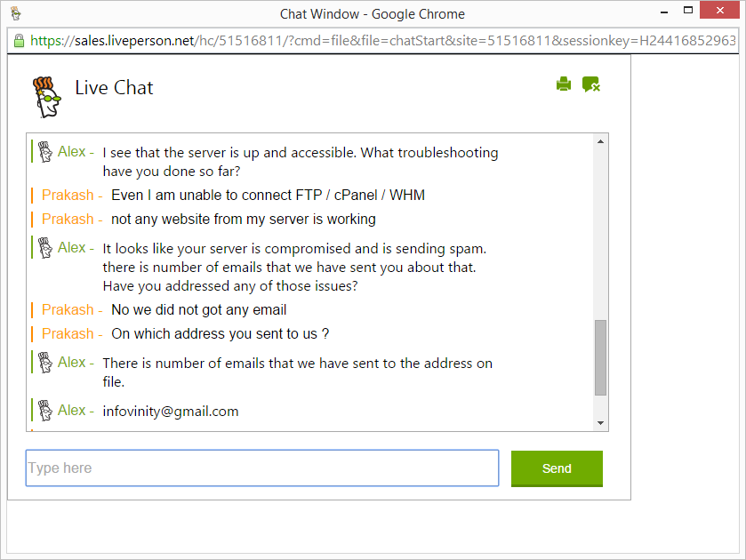This screenshot has height=560, width=746.
Task: Click the chat scrollbar down arrow
Action: 600,423
